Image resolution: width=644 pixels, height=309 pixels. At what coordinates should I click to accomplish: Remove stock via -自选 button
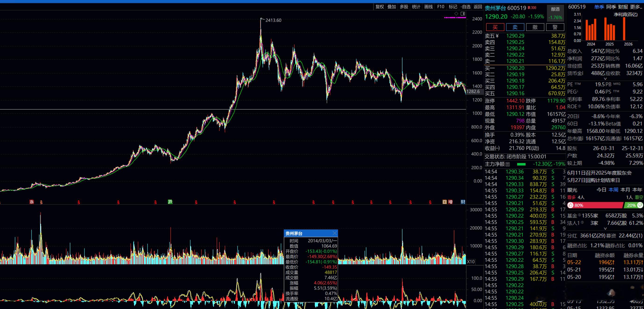click(466, 7)
